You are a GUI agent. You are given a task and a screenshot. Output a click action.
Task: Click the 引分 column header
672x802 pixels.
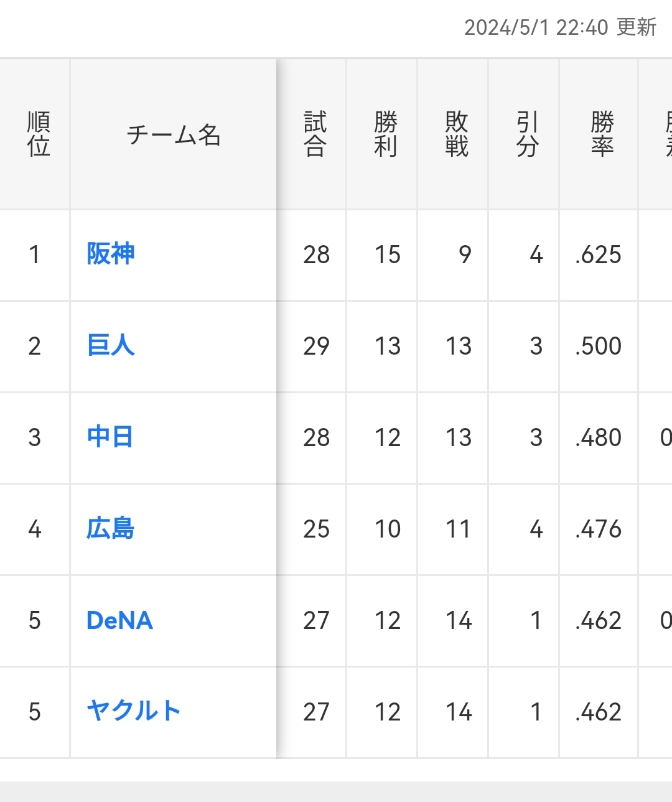[x=527, y=134]
